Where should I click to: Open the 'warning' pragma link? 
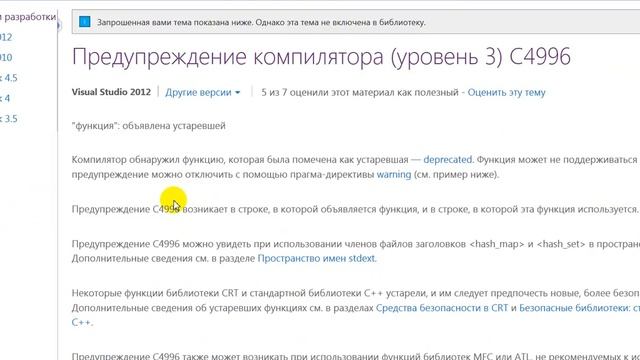coord(393,175)
